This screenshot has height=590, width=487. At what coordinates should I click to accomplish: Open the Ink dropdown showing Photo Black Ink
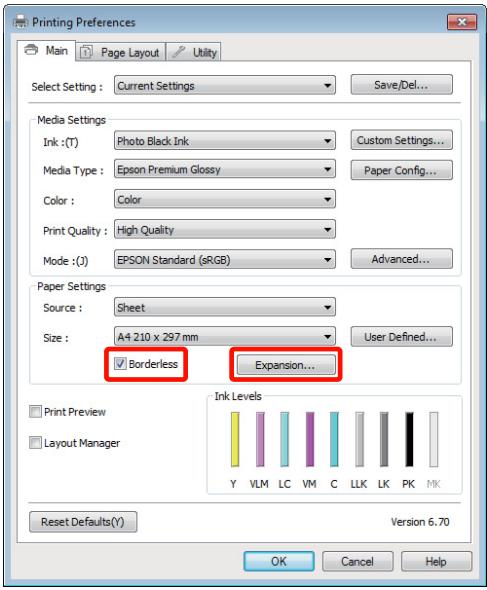[x=225, y=141]
